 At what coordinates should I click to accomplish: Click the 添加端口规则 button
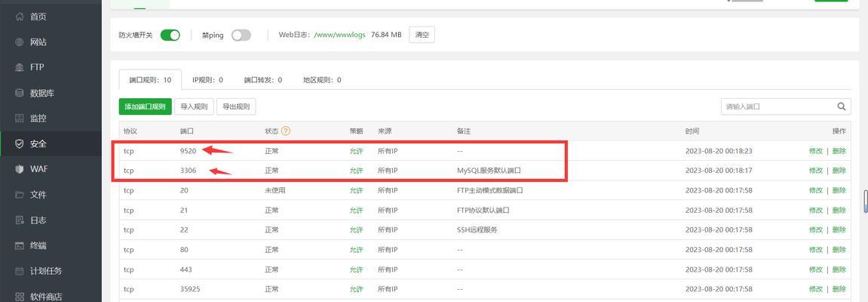[145, 107]
